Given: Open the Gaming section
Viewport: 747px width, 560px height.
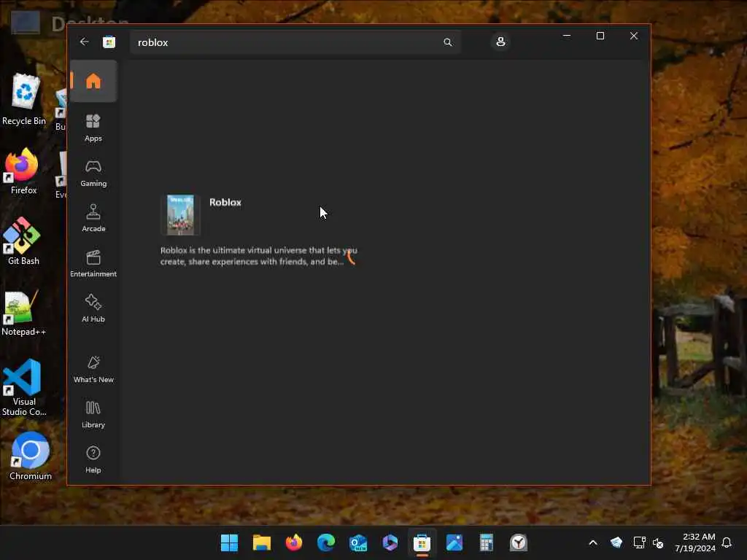Looking at the screenshot, I should click(x=93, y=173).
